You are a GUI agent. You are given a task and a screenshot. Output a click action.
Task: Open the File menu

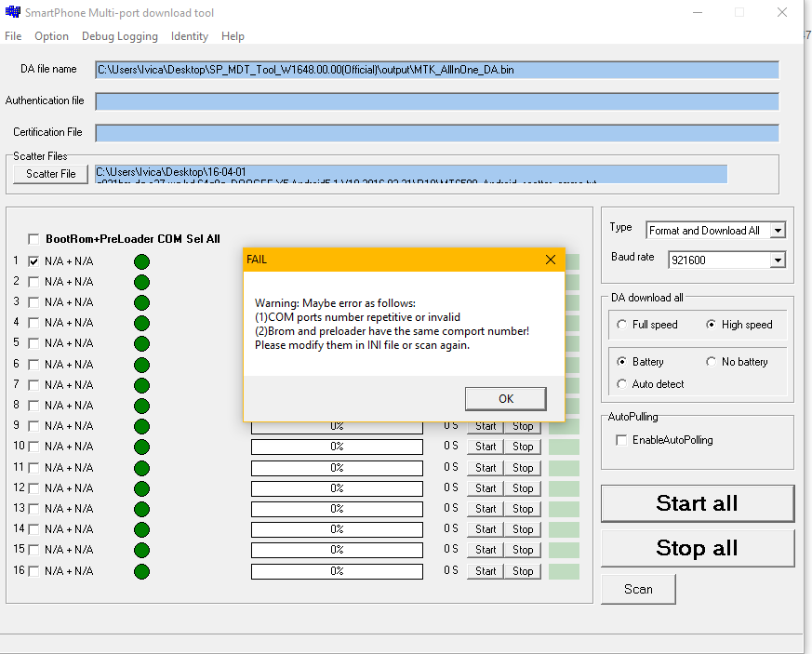(x=13, y=36)
